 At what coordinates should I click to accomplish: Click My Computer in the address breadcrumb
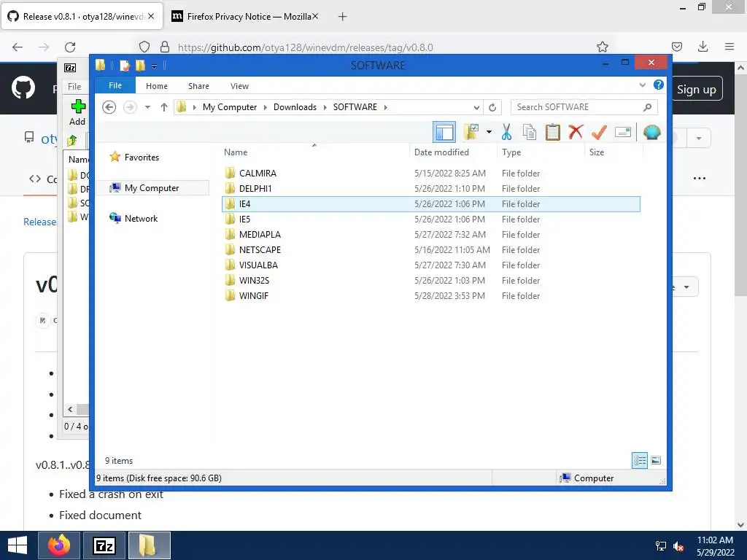coord(230,107)
